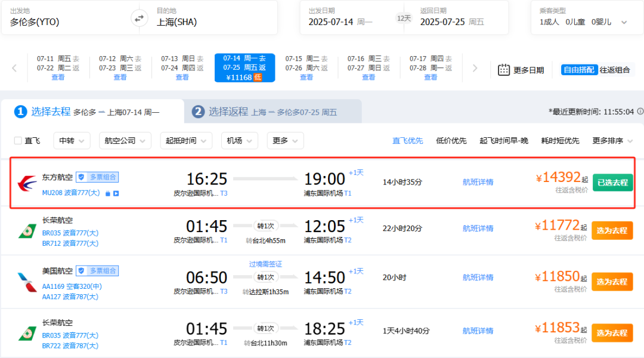644x358 pixels.
Task: Select the 07-12 / 07-23 date option
Action: click(120, 68)
